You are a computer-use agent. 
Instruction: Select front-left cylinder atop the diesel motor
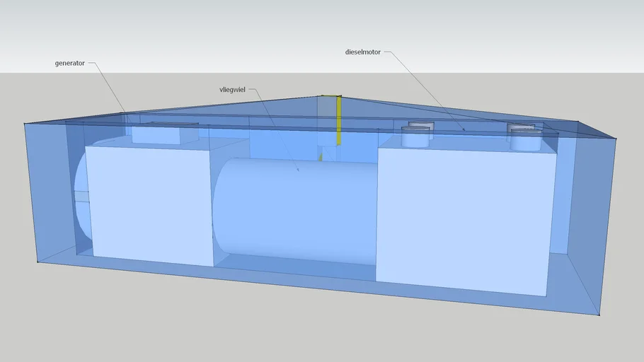[415, 138]
